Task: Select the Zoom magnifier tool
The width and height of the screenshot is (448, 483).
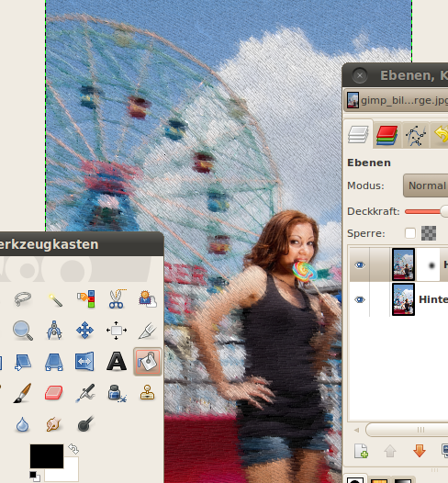Action: click(x=23, y=331)
